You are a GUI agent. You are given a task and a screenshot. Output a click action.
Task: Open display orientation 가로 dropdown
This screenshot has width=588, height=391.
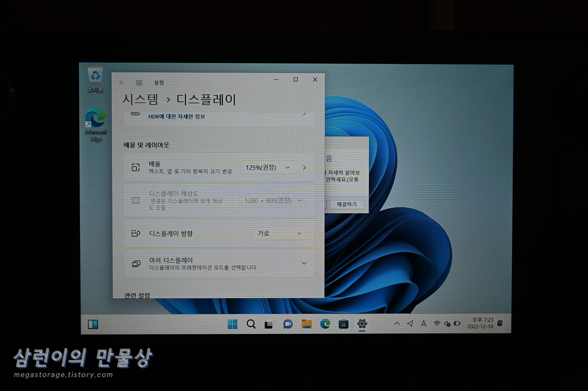279,233
